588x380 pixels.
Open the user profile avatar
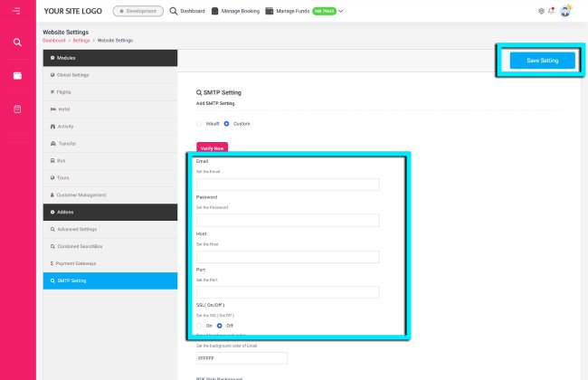click(x=565, y=11)
